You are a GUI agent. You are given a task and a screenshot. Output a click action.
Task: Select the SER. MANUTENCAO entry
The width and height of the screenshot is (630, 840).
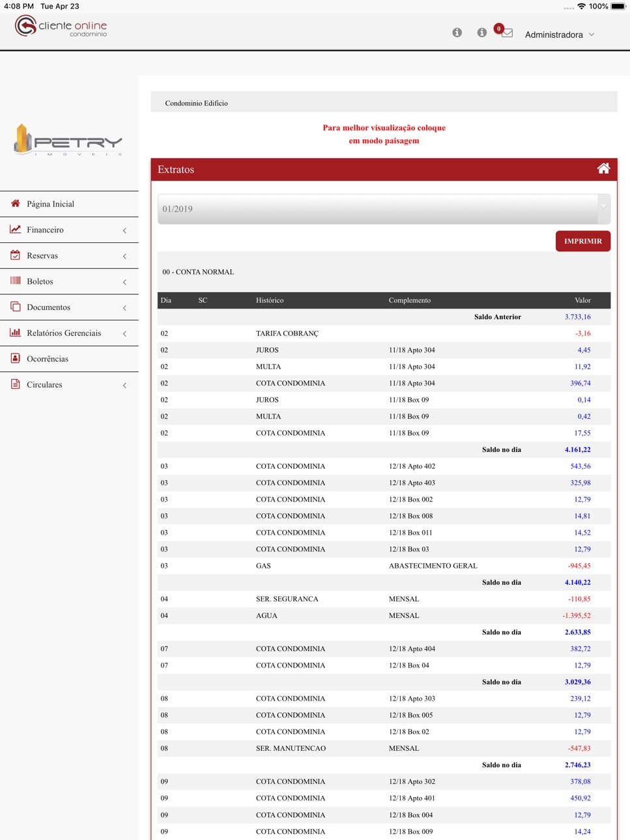coord(291,748)
